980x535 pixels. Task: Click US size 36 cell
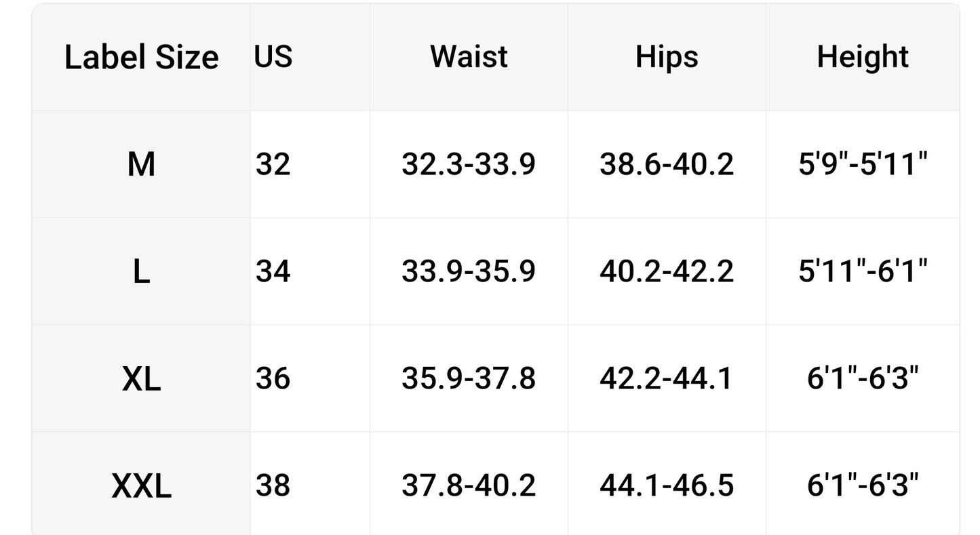click(273, 378)
